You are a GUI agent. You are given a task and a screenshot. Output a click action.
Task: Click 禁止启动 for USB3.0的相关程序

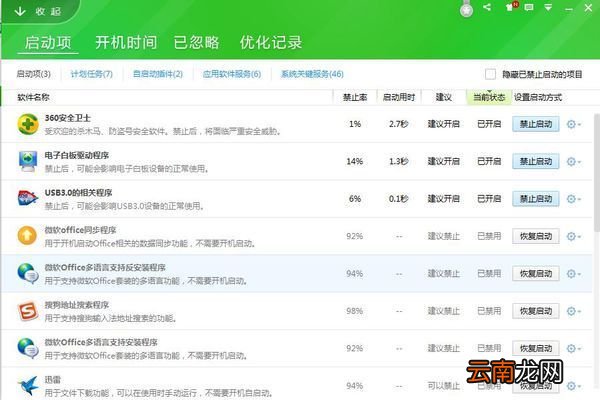tap(536, 199)
